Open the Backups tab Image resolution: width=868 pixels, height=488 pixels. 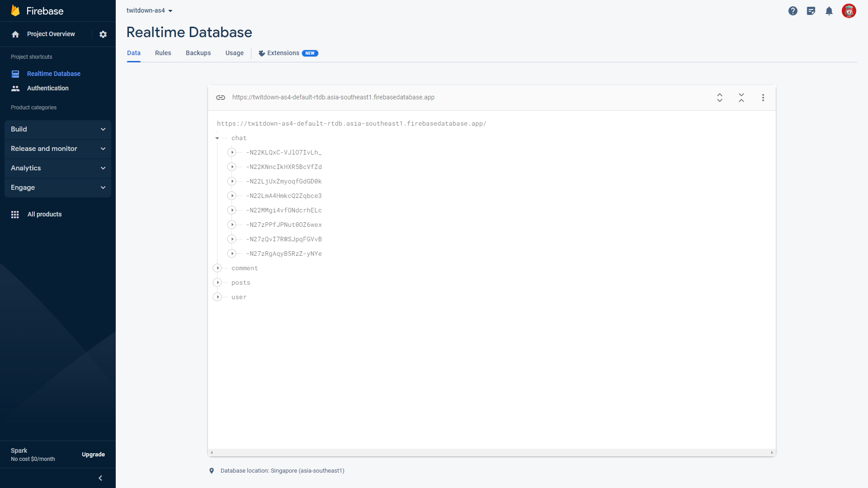pos(198,53)
